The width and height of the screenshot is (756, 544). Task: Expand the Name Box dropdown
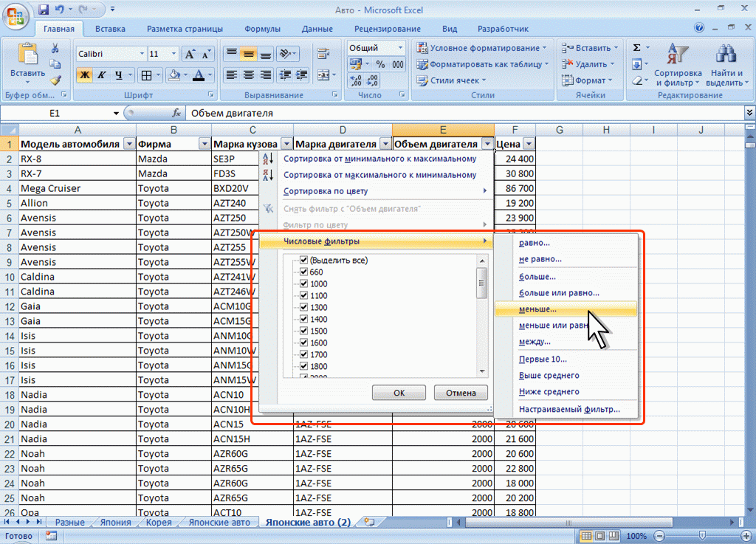coord(116,113)
